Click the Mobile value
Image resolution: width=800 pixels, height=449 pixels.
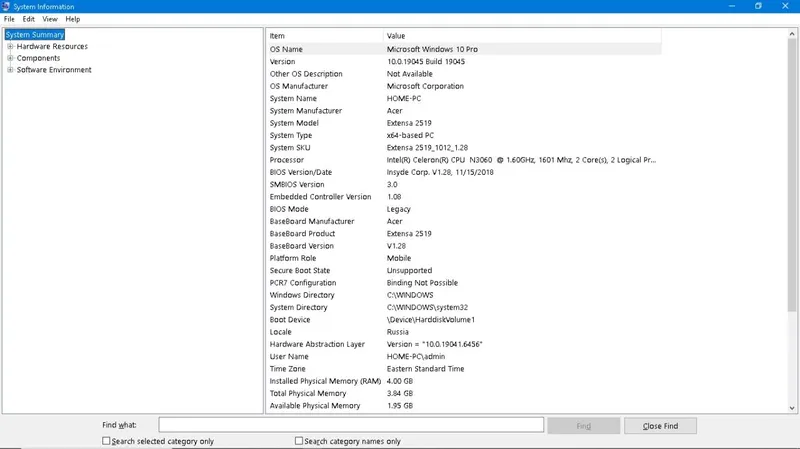click(399, 258)
